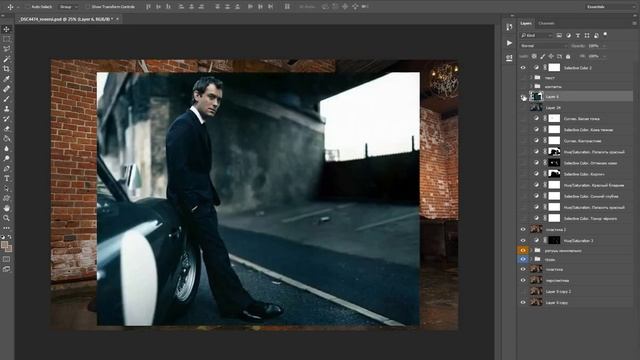640x360 pixels.
Task: Select the Pen tool
Action: click(x=7, y=169)
